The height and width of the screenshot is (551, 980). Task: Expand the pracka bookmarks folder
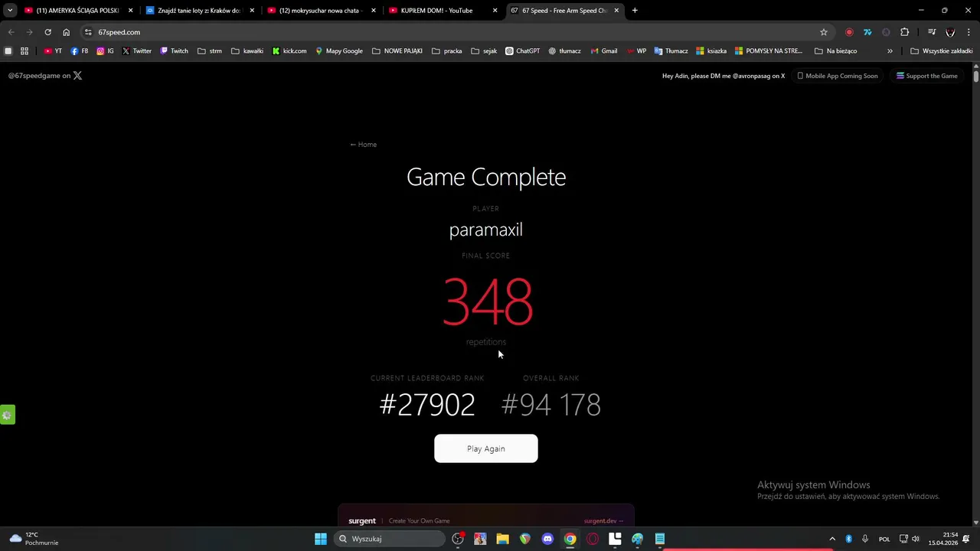tap(447, 51)
